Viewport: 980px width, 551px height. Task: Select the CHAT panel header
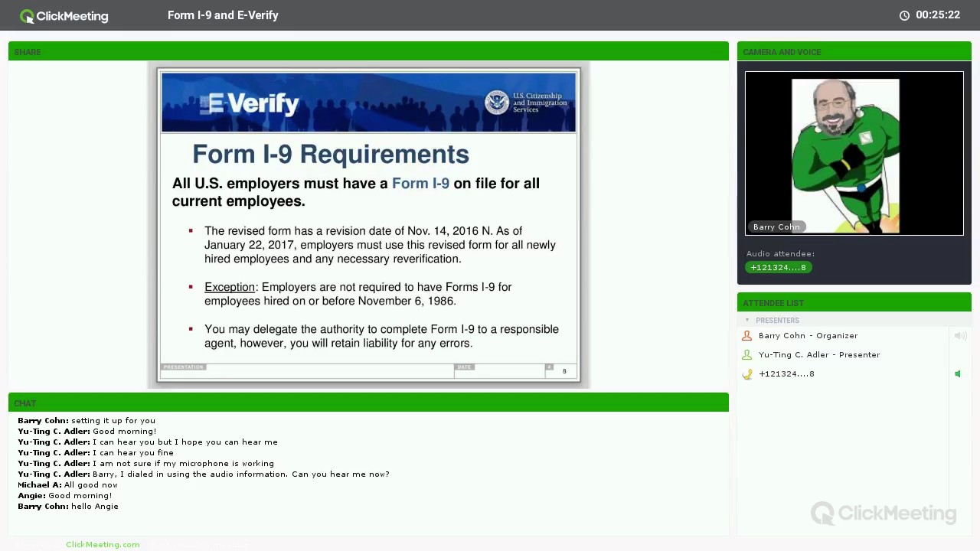click(x=368, y=403)
